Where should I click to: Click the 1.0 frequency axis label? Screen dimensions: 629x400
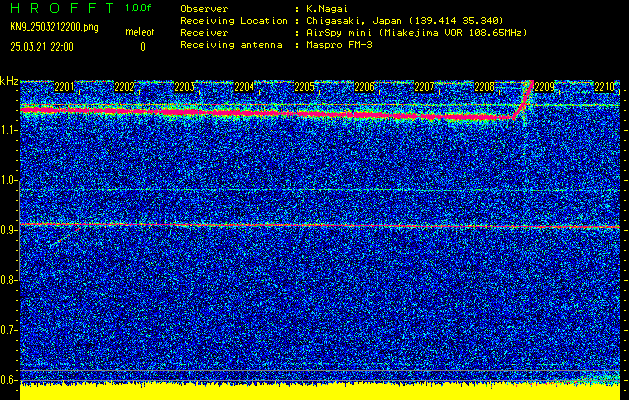click(x=9, y=180)
